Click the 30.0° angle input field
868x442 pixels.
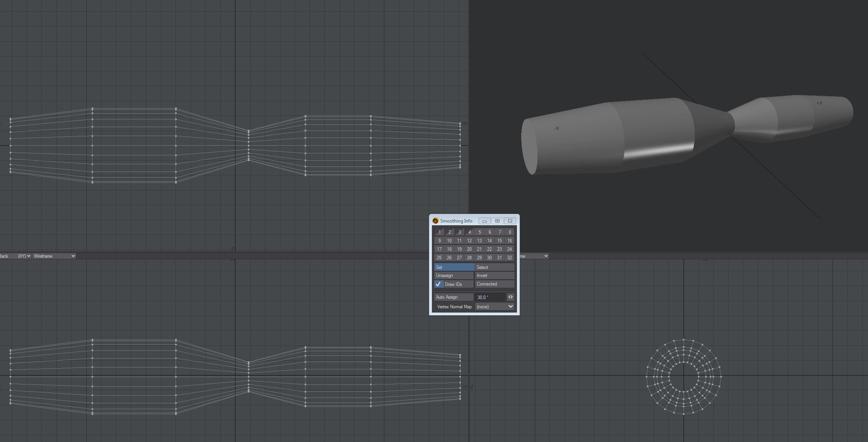coord(489,297)
